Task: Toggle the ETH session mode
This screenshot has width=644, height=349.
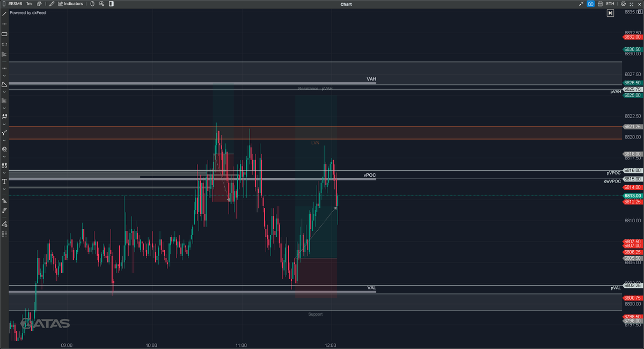Action: [610, 4]
